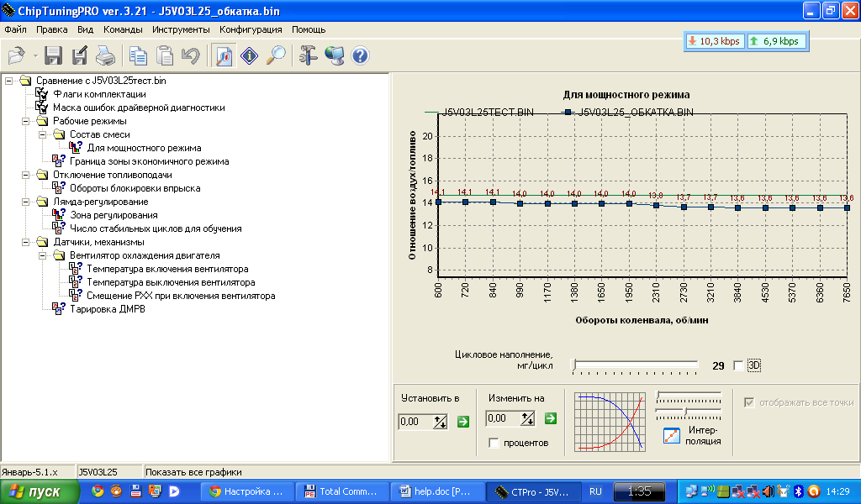
Task: Click the blue diamond Info icon
Action: [x=250, y=56]
